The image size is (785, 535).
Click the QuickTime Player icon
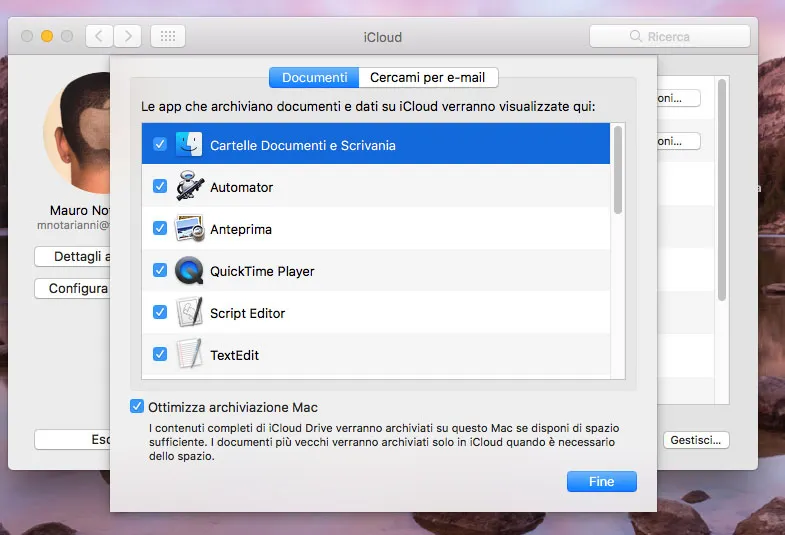[189, 270]
